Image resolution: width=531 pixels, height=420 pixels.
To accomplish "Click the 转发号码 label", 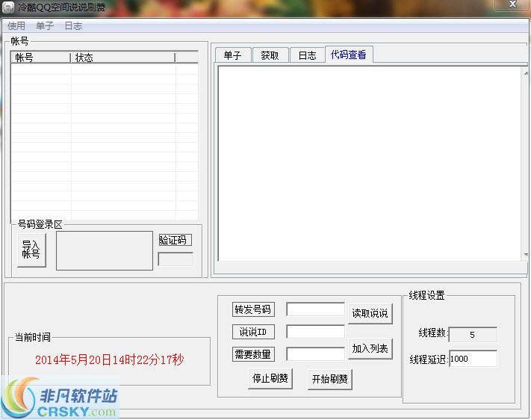I will point(253,309).
